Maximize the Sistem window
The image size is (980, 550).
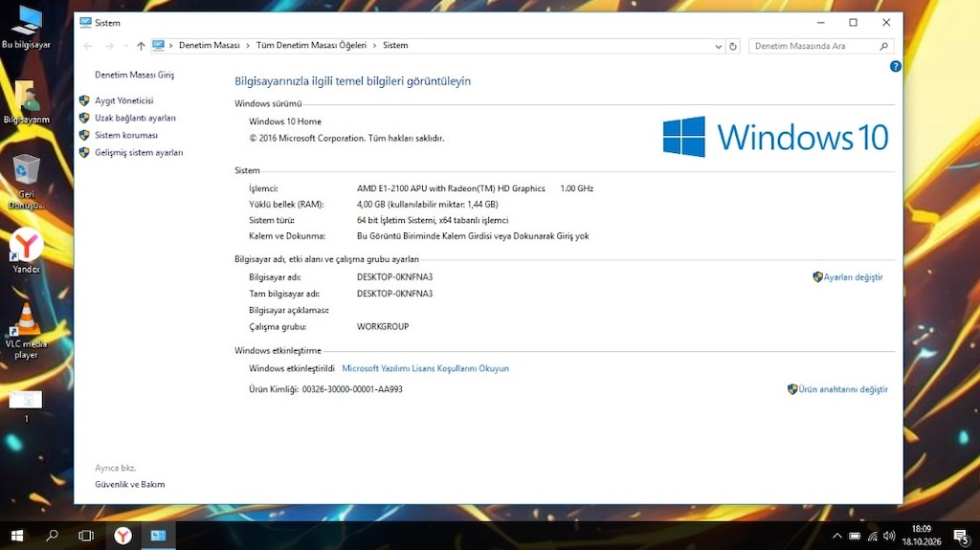853,23
